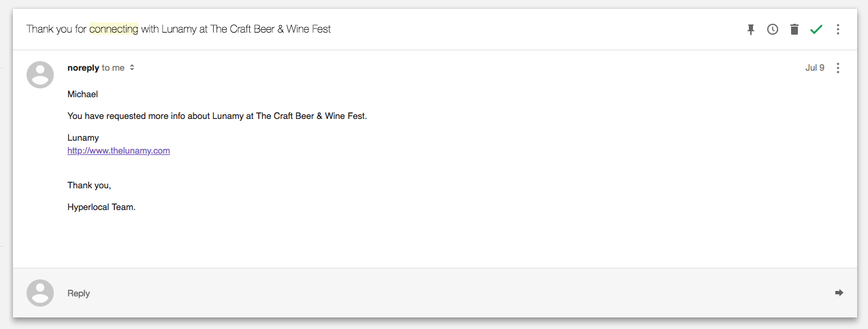
Task: Open thread options menu in subject bar
Action: coord(838,29)
